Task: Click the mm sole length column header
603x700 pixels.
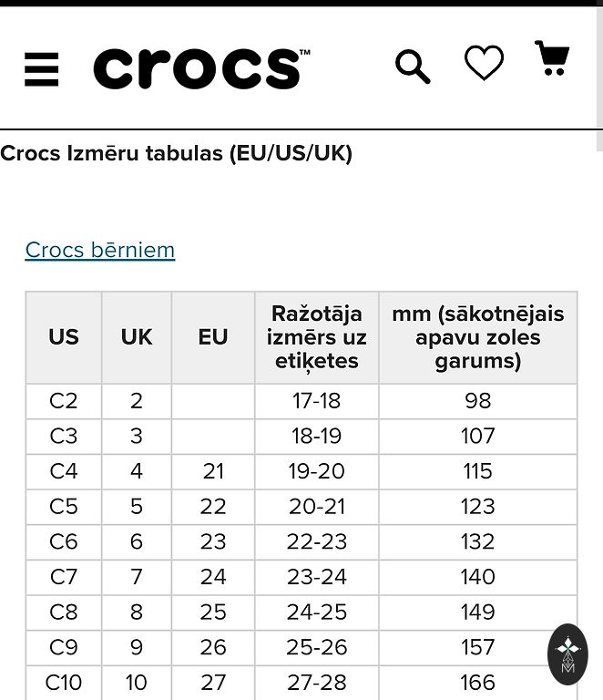Action: (477, 337)
